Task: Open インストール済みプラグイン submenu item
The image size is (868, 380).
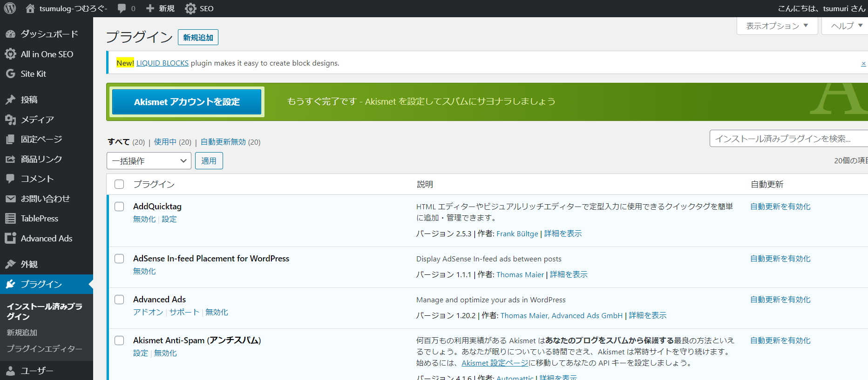Action: point(44,311)
